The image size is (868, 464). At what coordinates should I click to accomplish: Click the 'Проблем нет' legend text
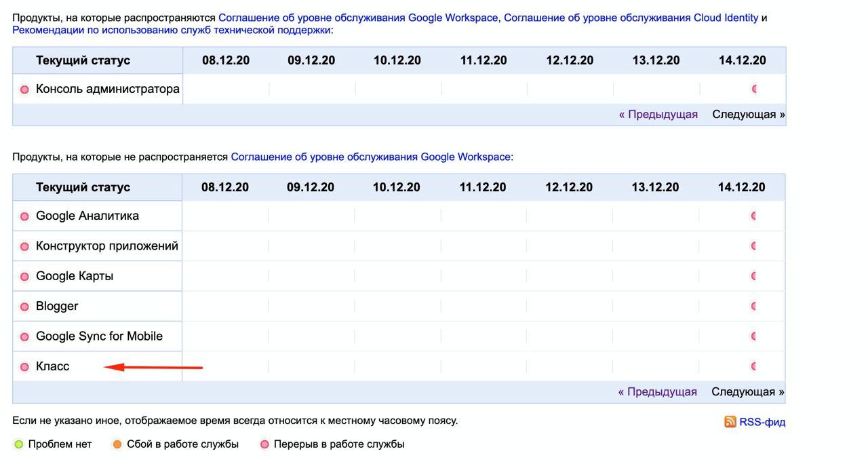(x=60, y=445)
